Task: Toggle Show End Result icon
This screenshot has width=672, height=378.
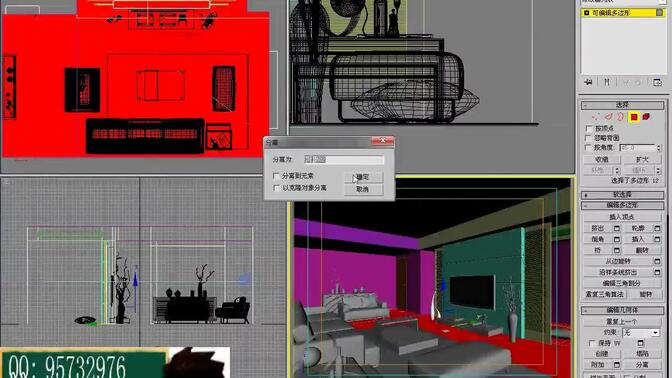Action: pyautogui.click(x=607, y=82)
